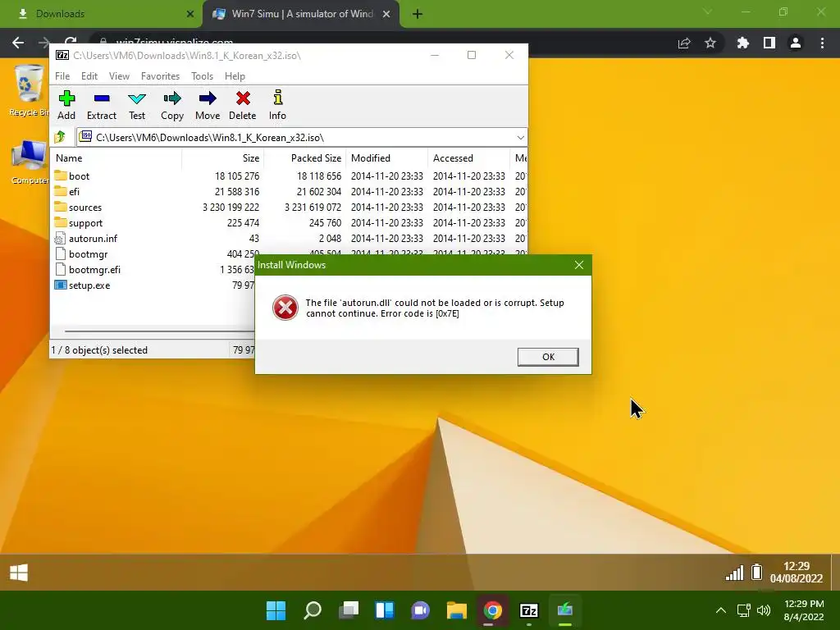Open a new browser tab
840x630 pixels.
click(x=418, y=14)
